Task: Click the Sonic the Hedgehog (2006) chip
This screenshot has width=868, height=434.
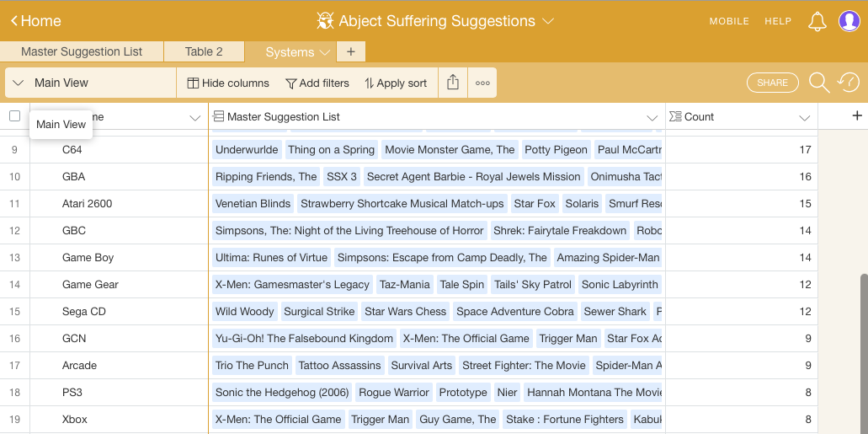Action: click(282, 393)
